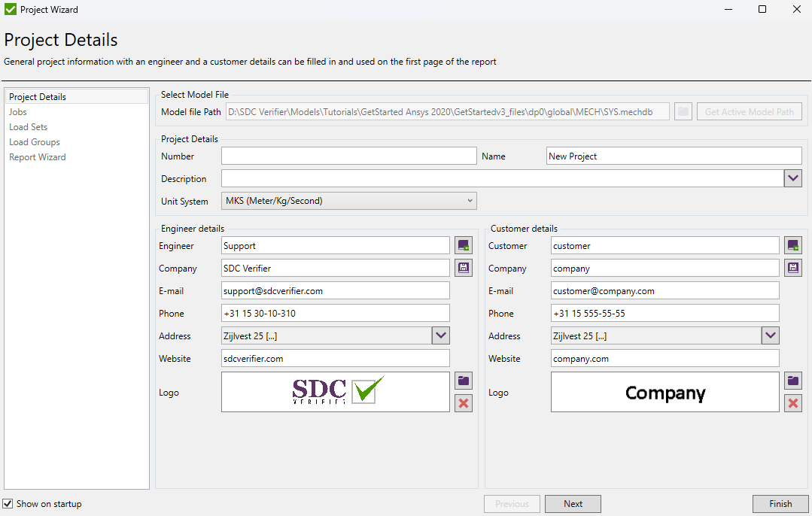Switch to the Report Wizard page
812x516 pixels.
(38, 156)
